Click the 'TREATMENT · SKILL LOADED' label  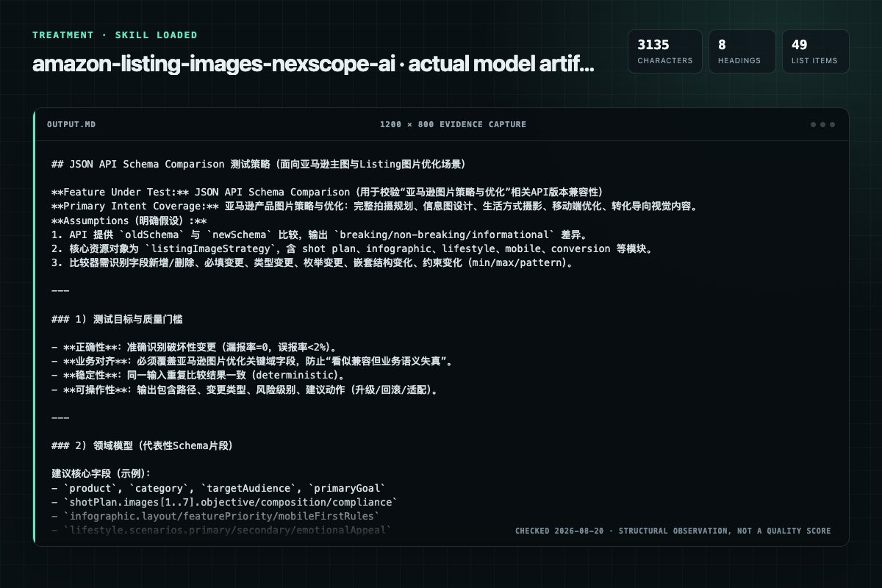pos(115,35)
